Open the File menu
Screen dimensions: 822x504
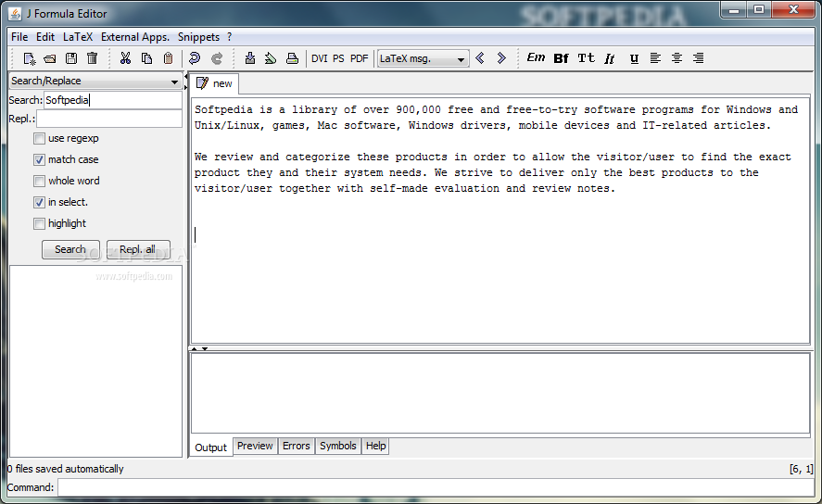(x=19, y=37)
